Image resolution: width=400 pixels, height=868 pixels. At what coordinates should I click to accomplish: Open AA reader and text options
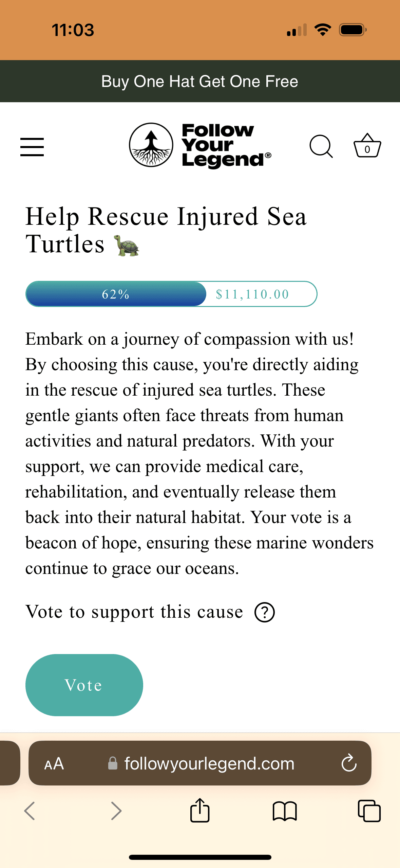click(x=54, y=764)
